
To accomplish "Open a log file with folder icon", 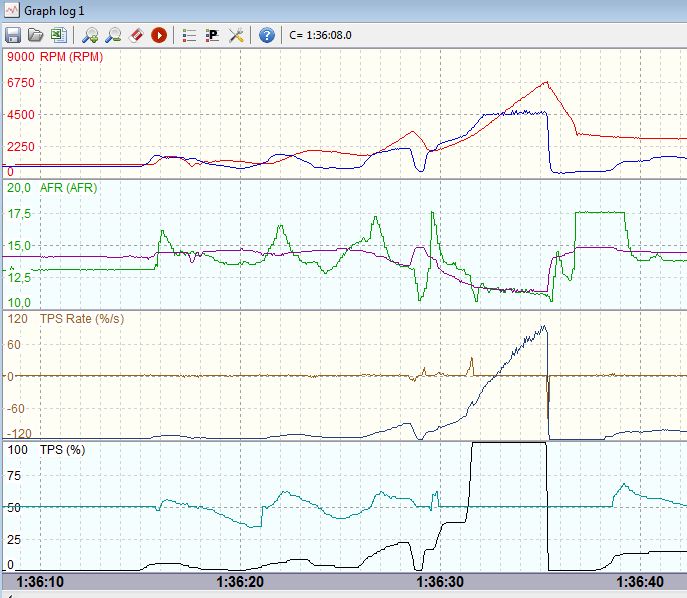I will (35, 35).
